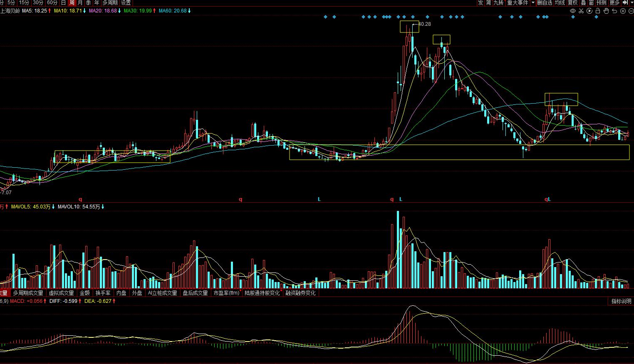Open the 多周期 multi-period view
Screen dimensions: 634x364
pyautogui.click(x=110, y=2)
